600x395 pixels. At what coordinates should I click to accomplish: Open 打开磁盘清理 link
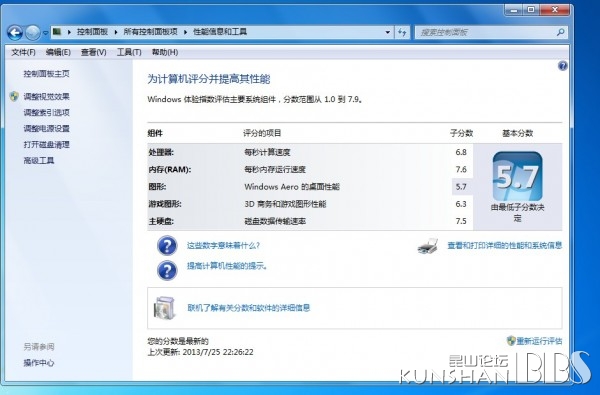click(x=46, y=145)
